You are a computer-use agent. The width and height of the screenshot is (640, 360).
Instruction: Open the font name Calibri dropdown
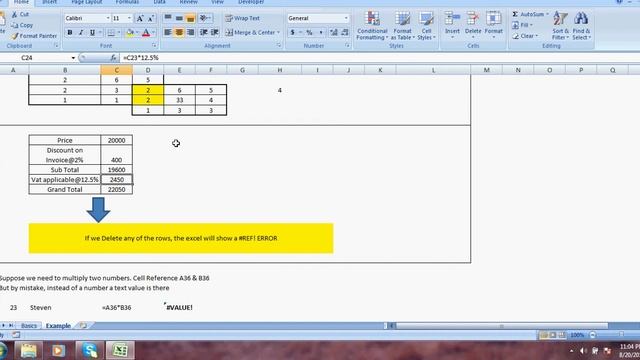point(108,18)
